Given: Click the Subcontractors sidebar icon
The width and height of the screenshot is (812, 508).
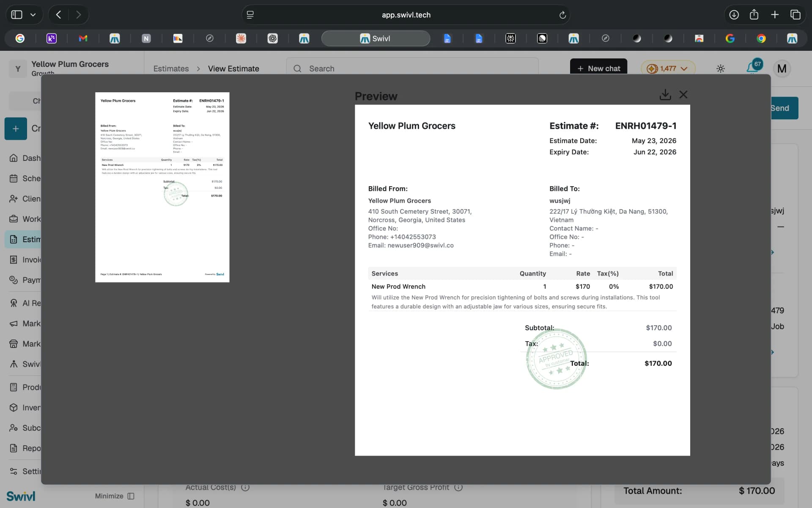Looking at the screenshot, I should coord(14,428).
